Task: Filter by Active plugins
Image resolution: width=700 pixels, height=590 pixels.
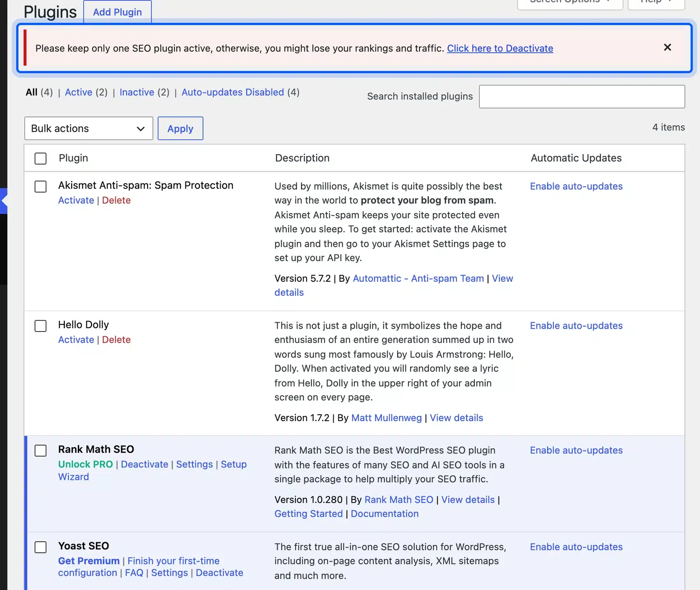Action: pyautogui.click(x=79, y=92)
